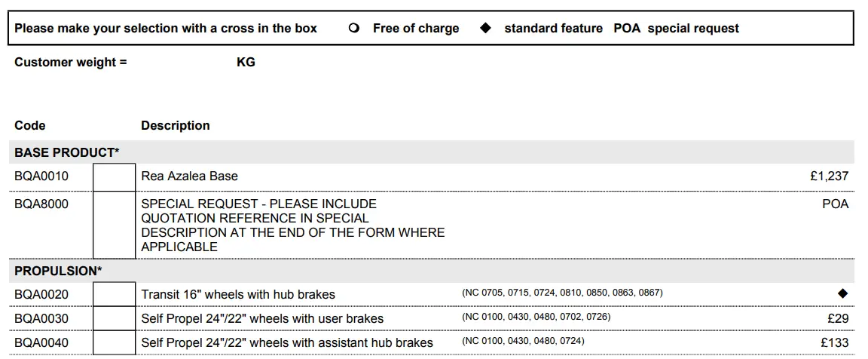Click the Code column heading

(30, 125)
